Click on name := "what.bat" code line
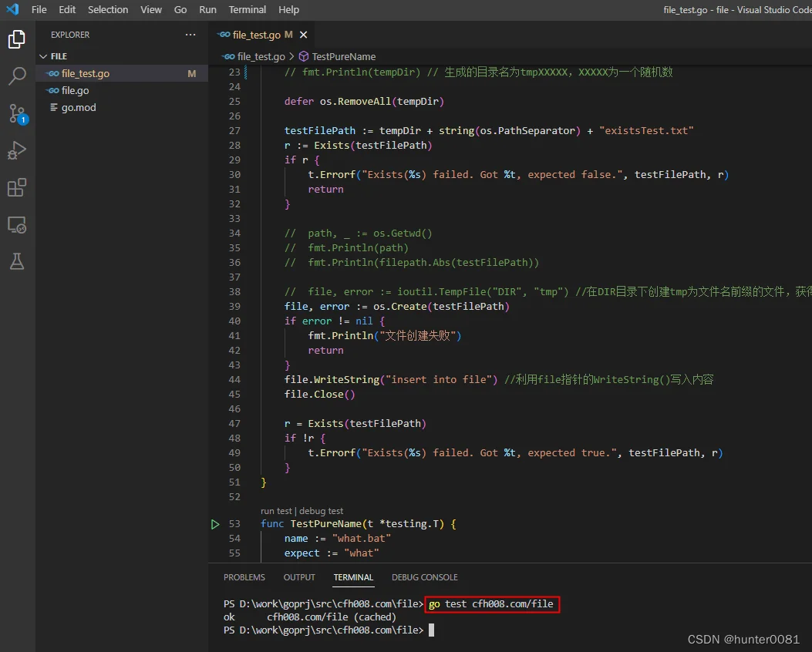The height and width of the screenshot is (652, 812). point(337,539)
